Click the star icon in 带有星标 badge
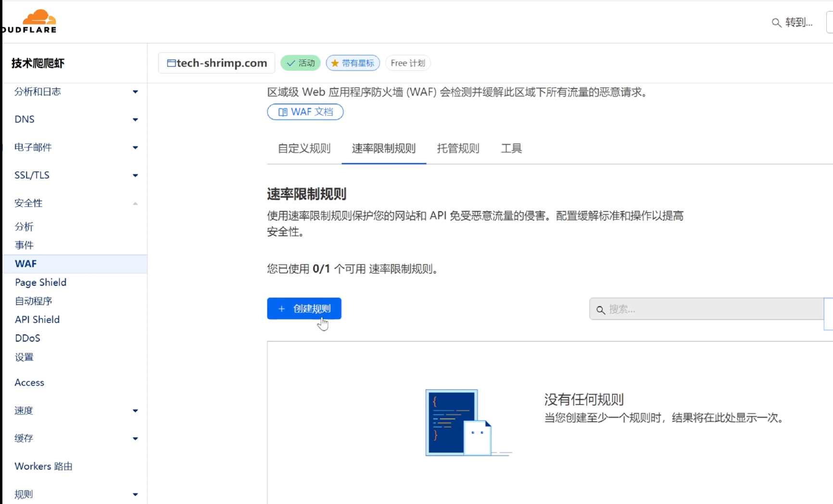833x504 pixels. click(x=335, y=63)
